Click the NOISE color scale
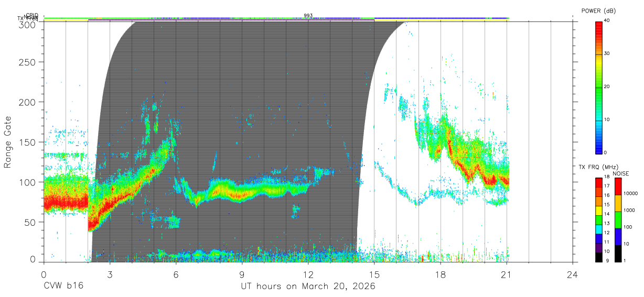The image size is (644, 297). [618, 220]
